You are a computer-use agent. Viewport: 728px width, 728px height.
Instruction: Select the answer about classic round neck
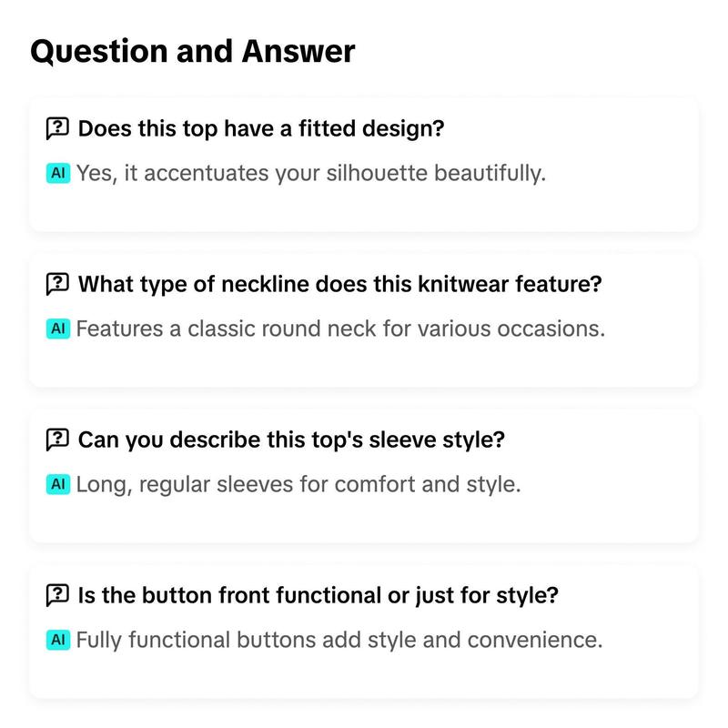(x=340, y=329)
